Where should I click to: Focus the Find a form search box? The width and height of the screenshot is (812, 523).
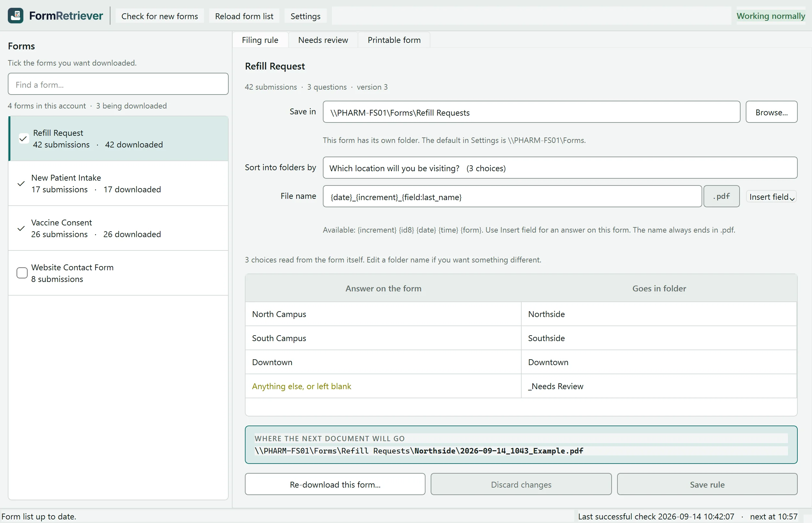[118, 84]
